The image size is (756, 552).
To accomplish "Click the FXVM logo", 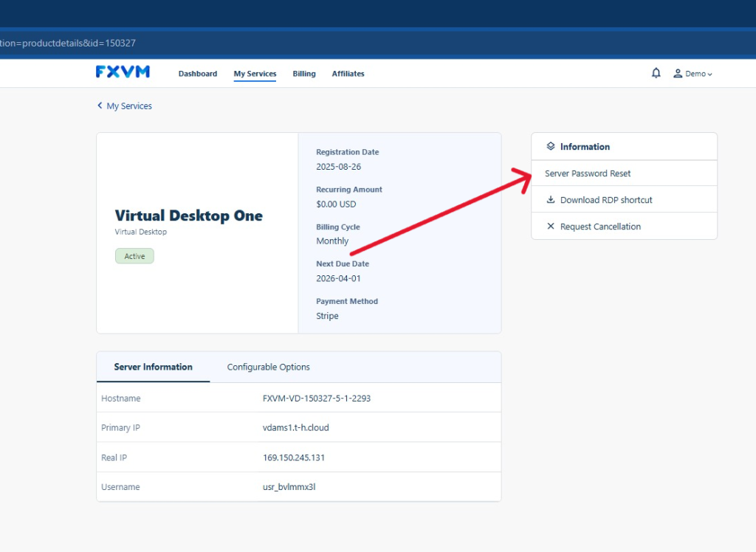I will (123, 72).
